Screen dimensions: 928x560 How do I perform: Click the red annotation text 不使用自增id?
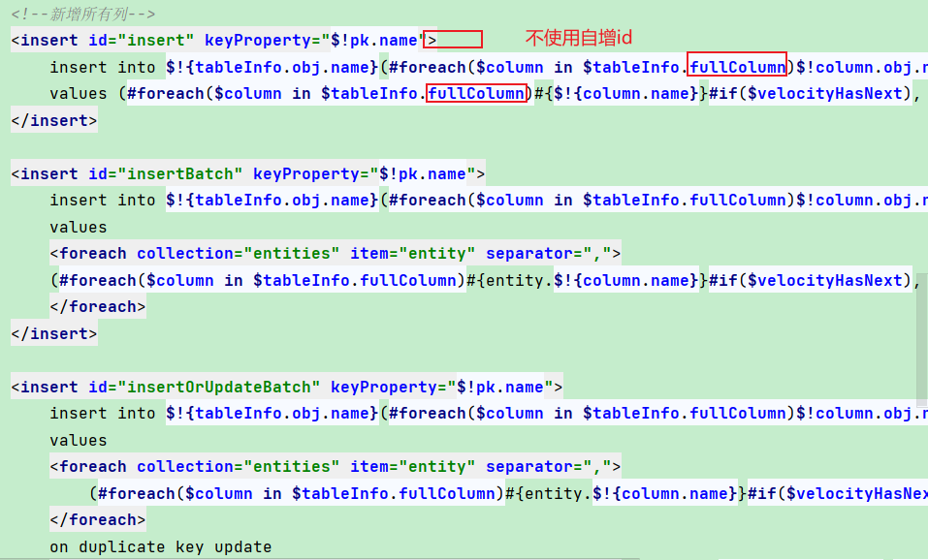[578, 38]
